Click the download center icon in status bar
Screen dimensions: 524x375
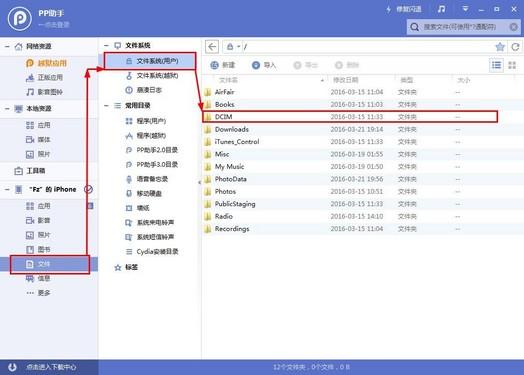[x=12, y=367]
